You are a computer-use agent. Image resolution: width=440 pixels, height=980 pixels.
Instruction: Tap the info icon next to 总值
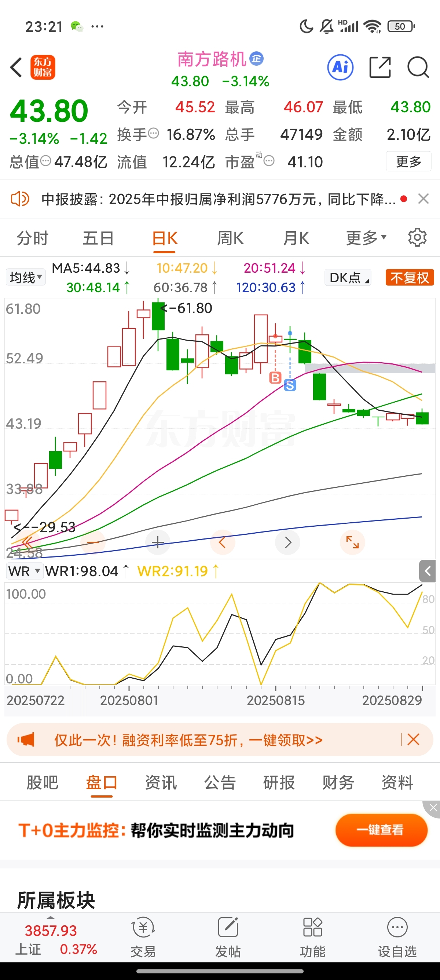[45, 161]
